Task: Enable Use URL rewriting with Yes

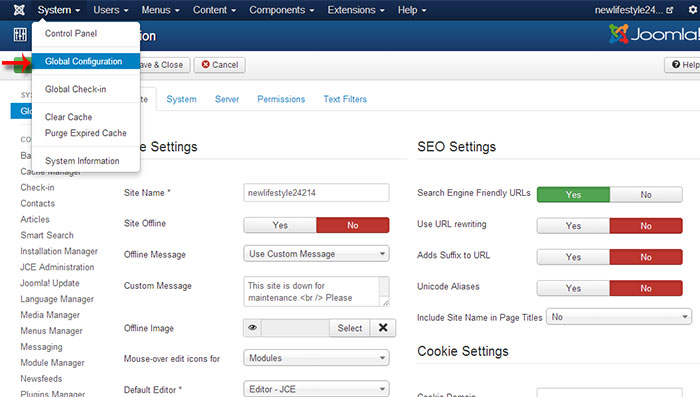Action: pos(573,226)
